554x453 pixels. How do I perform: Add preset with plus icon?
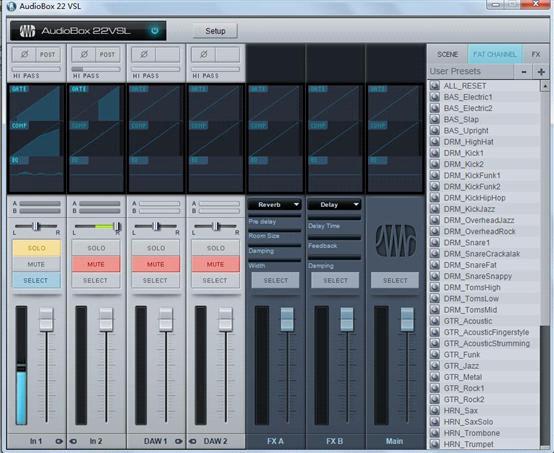541,72
